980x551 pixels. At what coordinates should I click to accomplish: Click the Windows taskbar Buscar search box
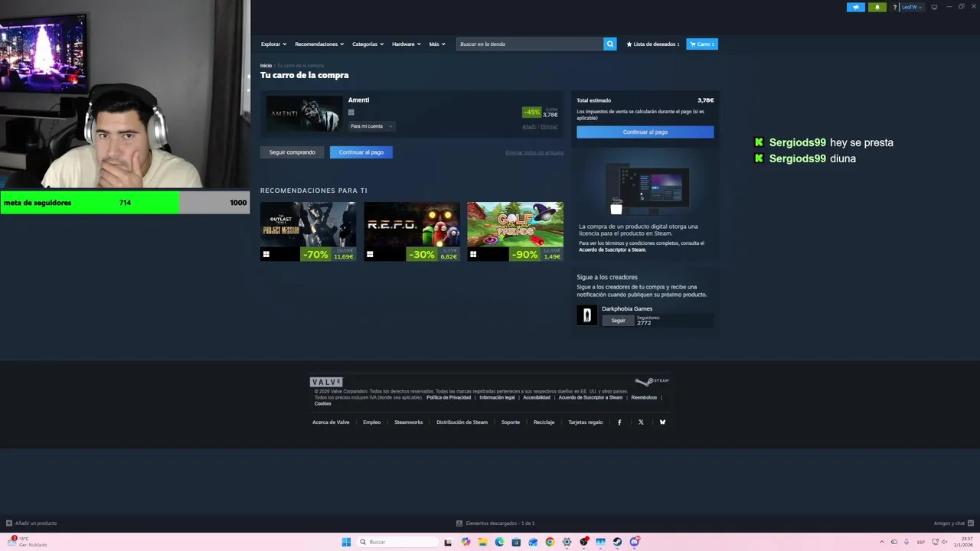pos(399,542)
